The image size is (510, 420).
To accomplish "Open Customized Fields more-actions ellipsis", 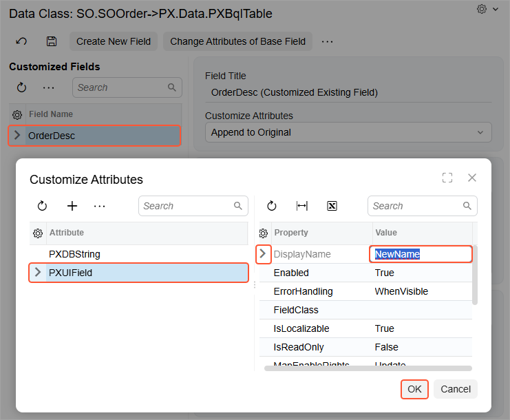I will (48, 87).
